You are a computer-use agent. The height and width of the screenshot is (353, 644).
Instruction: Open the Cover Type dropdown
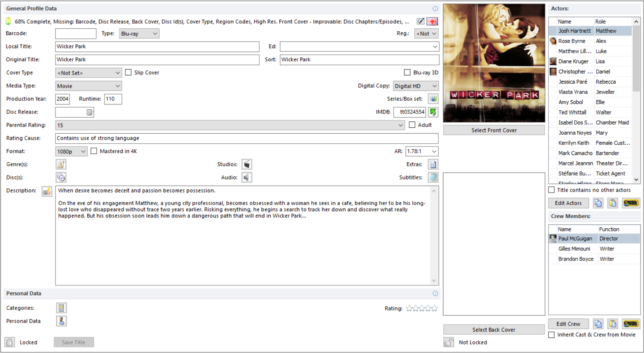(x=89, y=73)
